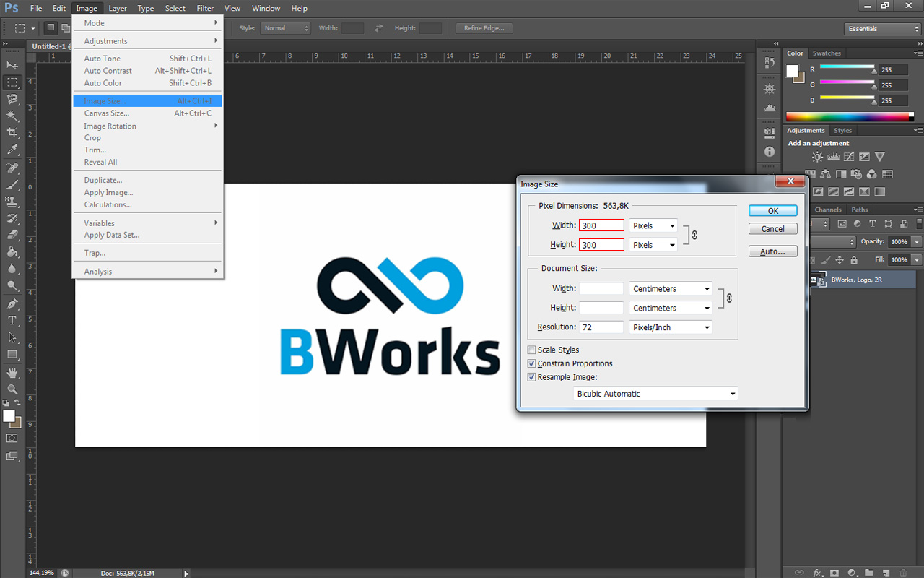Image resolution: width=924 pixels, height=578 pixels.
Task: Toggle Quick Mask mode
Action: (12, 438)
